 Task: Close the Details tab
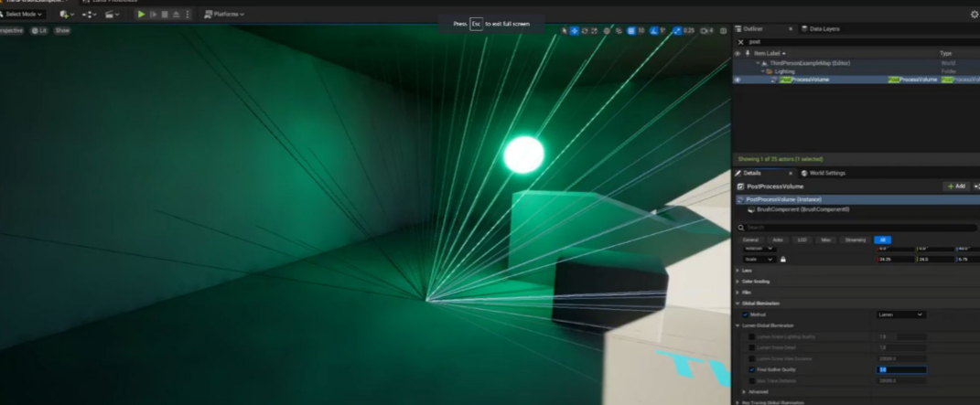click(790, 173)
